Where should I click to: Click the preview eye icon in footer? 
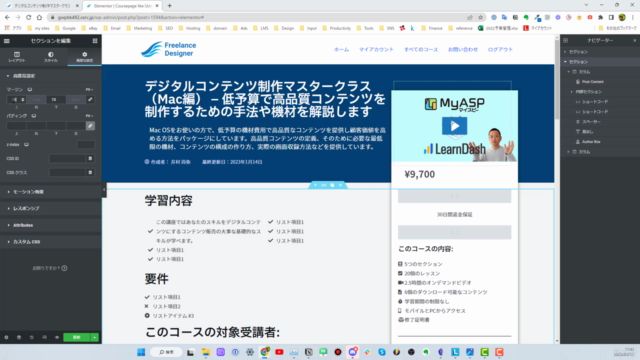(57, 338)
